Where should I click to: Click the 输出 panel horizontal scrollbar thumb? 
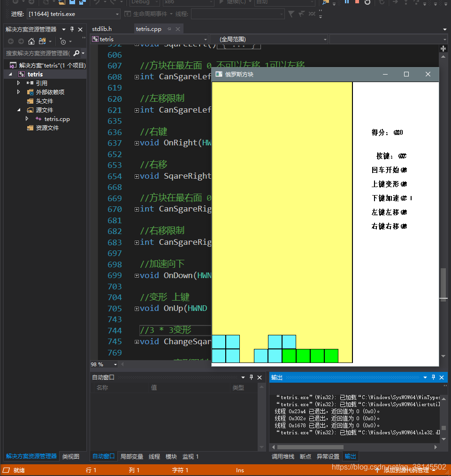click(x=310, y=447)
